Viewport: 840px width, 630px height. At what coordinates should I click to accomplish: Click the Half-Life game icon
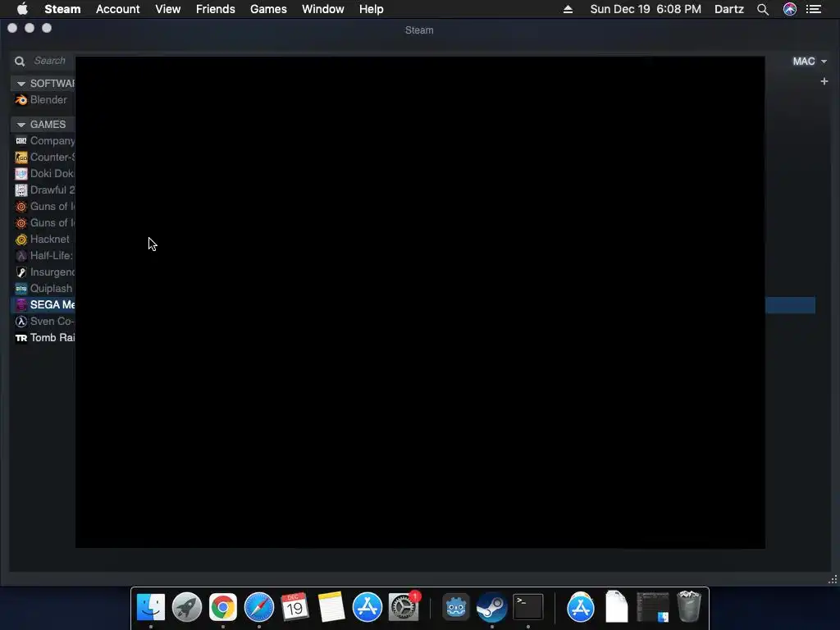coord(21,256)
